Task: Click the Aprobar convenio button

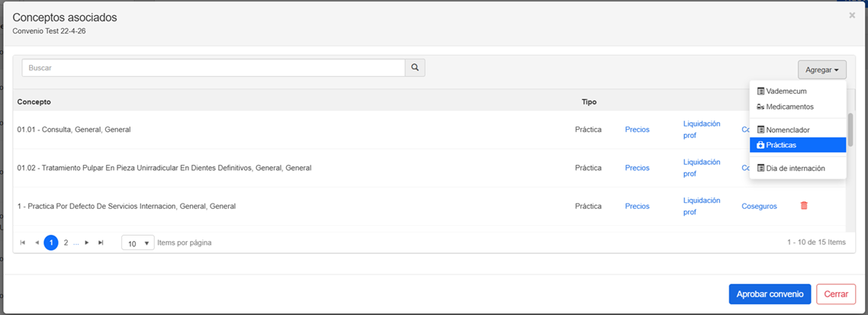Action: tap(770, 294)
